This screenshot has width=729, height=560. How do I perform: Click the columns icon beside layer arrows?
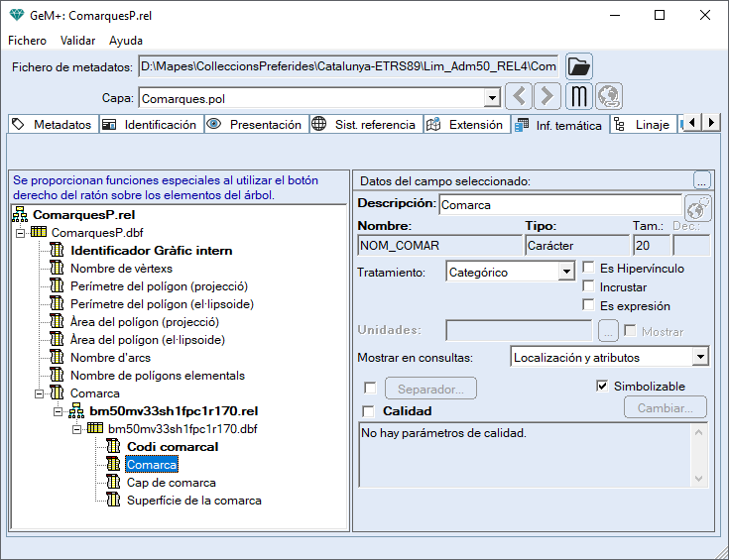click(579, 97)
